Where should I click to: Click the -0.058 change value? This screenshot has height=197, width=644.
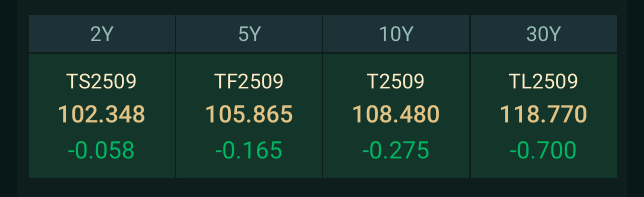coord(102,150)
